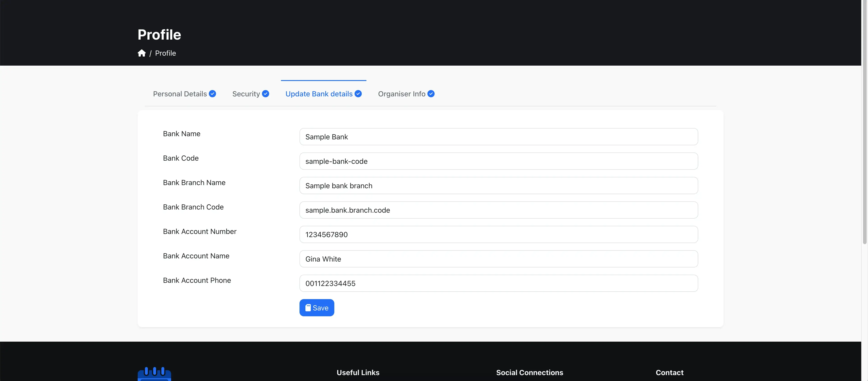Click the Bank Account Number field
868x381 pixels.
click(x=499, y=234)
